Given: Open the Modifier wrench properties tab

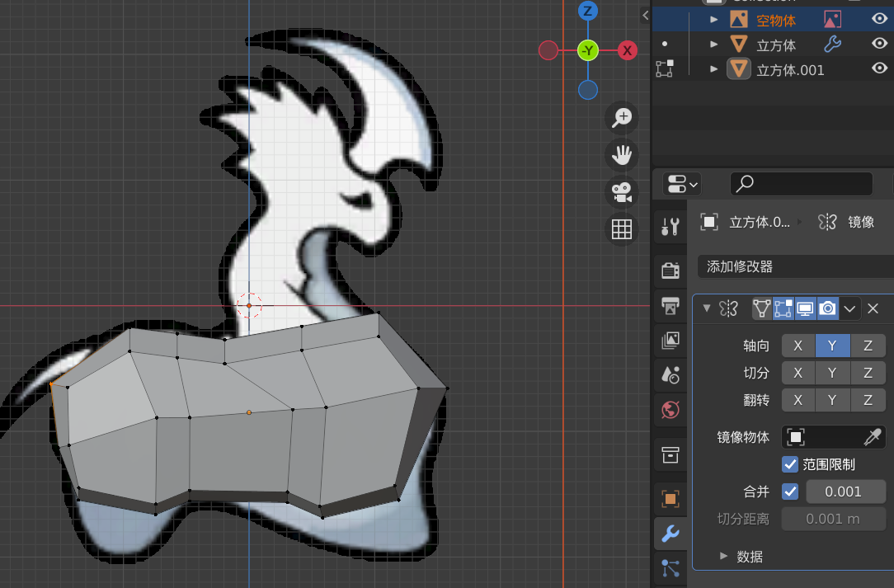Looking at the screenshot, I should click(x=670, y=534).
